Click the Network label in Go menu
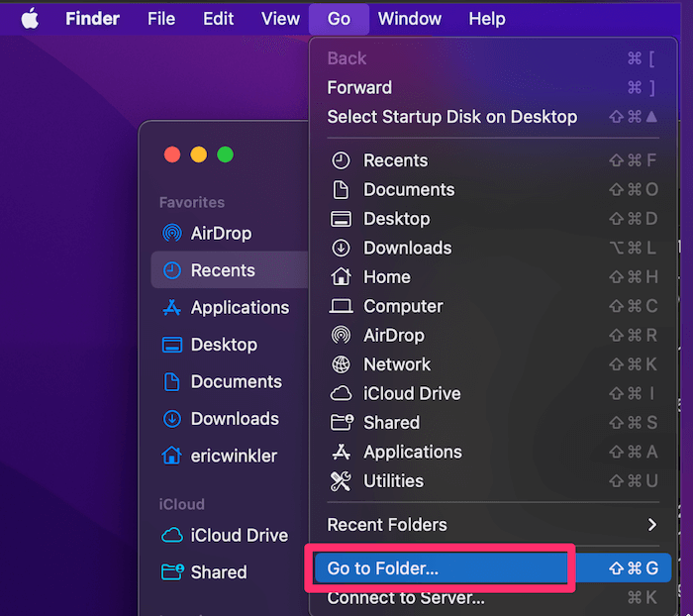This screenshot has height=616, width=693. (397, 364)
